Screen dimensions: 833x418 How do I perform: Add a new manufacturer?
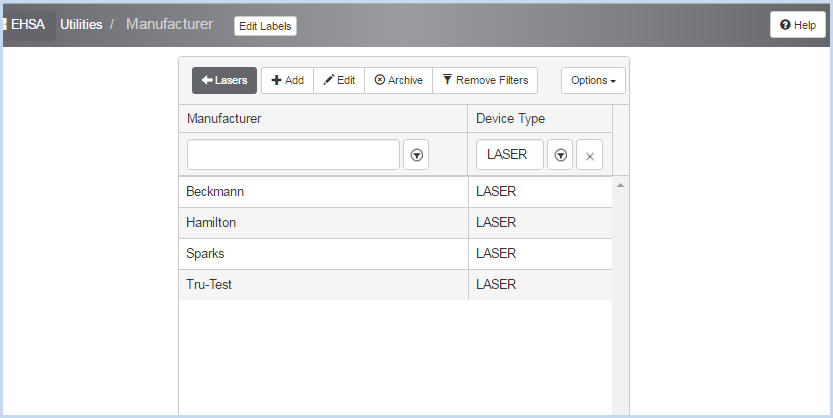287,80
